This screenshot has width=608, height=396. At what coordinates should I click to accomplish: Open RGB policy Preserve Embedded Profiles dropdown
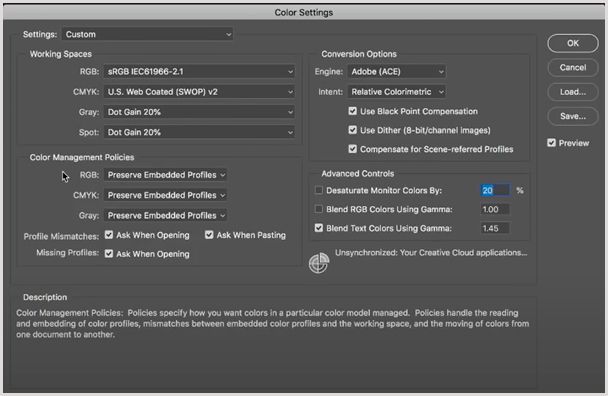click(x=165, y=175)
